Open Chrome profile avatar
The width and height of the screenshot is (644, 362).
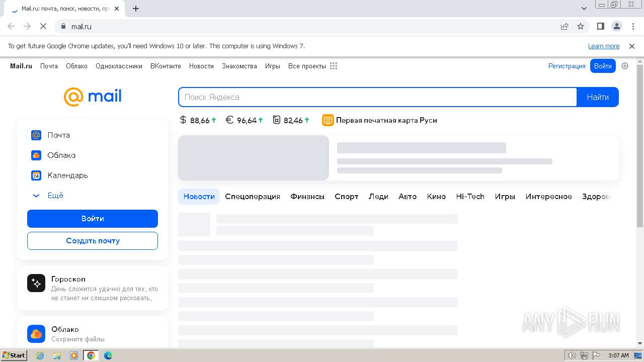pos(616,26)
